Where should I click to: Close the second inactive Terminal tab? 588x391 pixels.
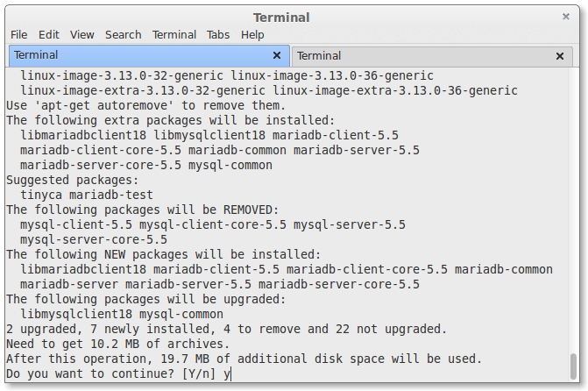pyautogui.click(x=559, y=56)
